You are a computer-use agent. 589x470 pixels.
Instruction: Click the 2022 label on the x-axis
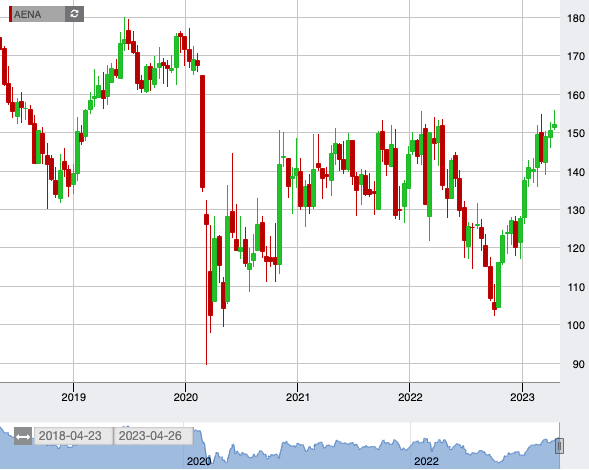[410, 397]
